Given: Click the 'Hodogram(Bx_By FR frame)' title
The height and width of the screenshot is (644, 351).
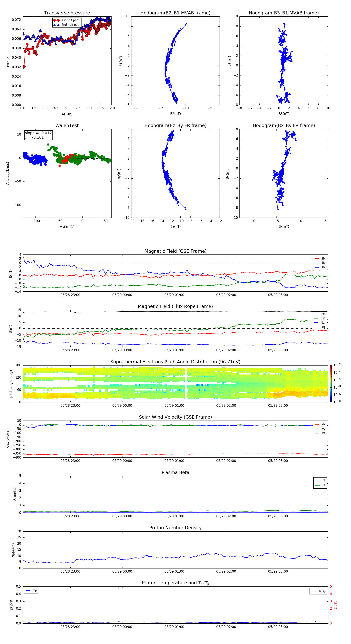Looking at the screenshot, I should (284, 125).
